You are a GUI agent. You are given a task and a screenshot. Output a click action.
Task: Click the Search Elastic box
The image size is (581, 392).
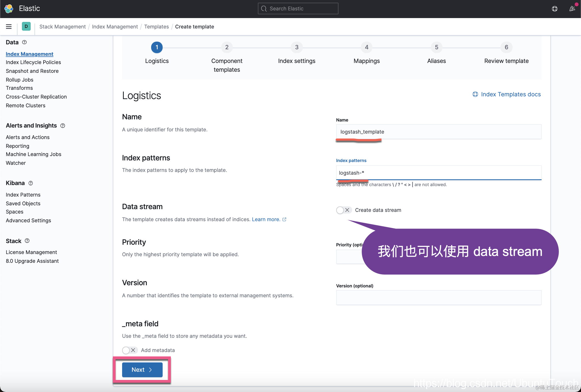298,9
